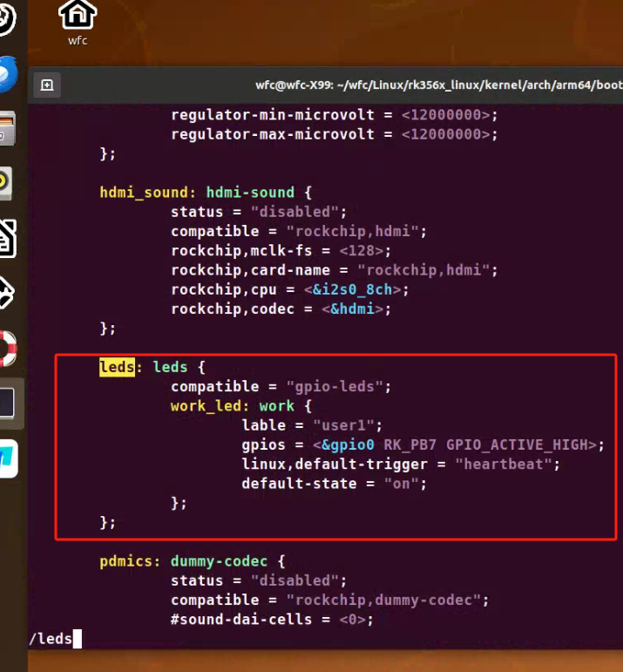
Task: Select the active Terminal icon in dock
Action: point(8,403)
